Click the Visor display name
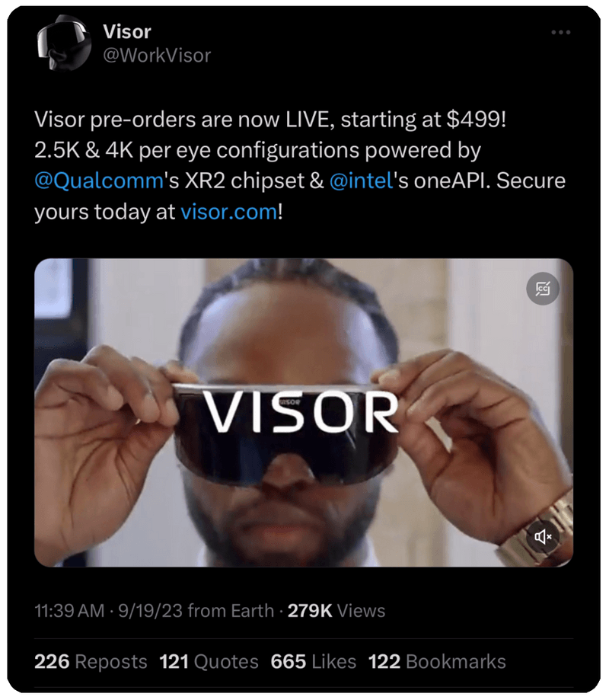Viewport: 609px width, 700px height. click(x=126, y=32)
